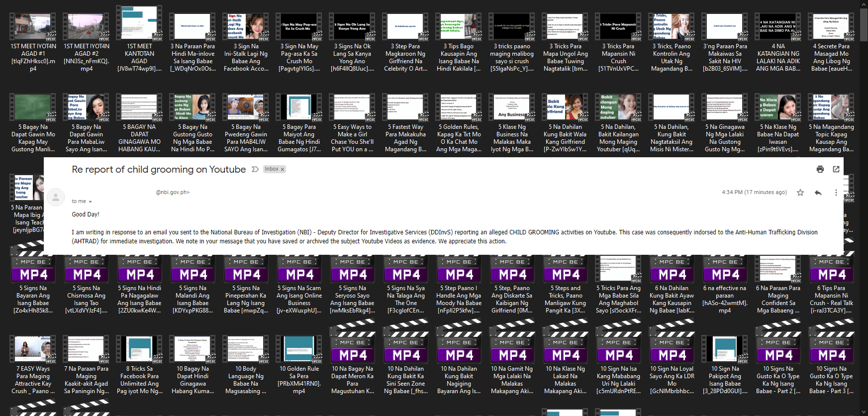868x416 pixels.
Task: Click the '7 EASY Ways Para Maging Attractive' thumbnail
Action: point(33,349)
